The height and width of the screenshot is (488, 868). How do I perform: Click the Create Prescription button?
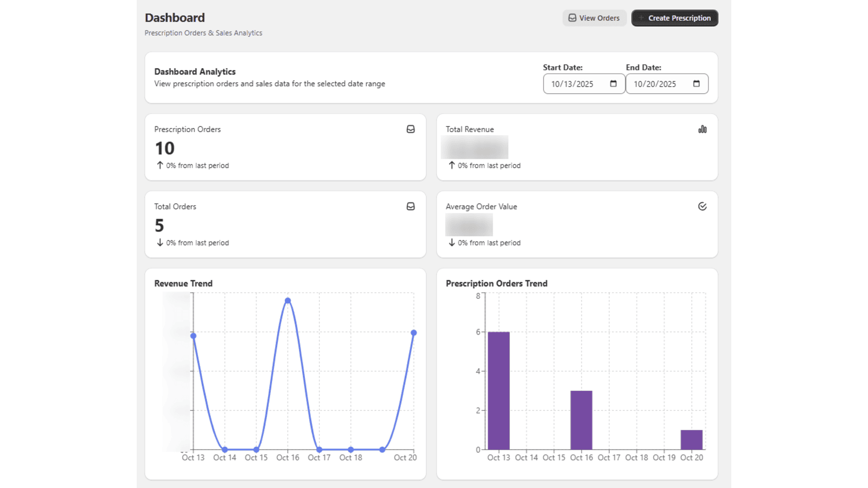pyautogui.click(x=674, y=18)
